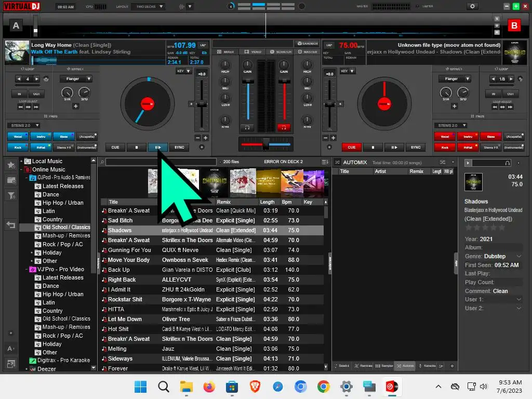Expand Genre dropdown in info panel

519,256
